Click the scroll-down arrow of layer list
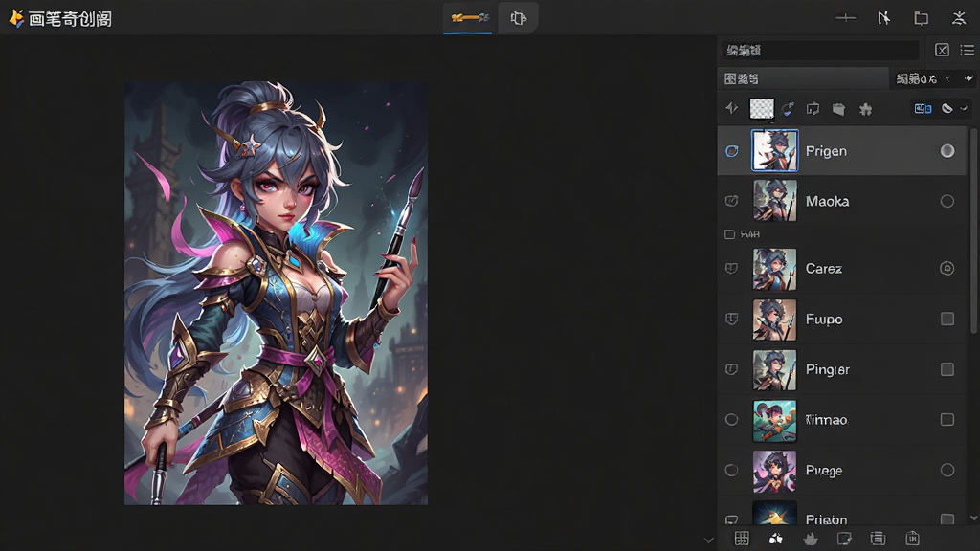Screen dimensions: 980x551 pos(973,518)
